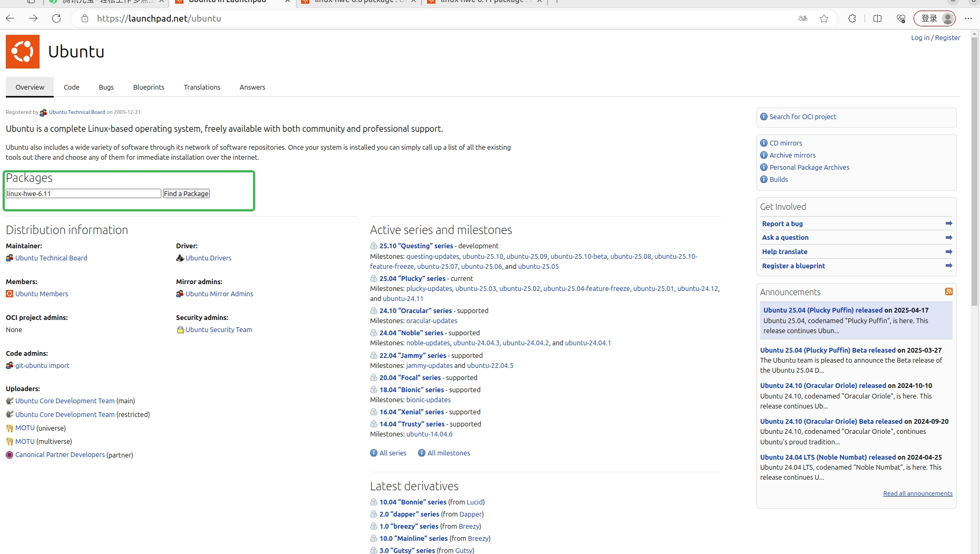Open browser essentials heart icon

[901, 18]
